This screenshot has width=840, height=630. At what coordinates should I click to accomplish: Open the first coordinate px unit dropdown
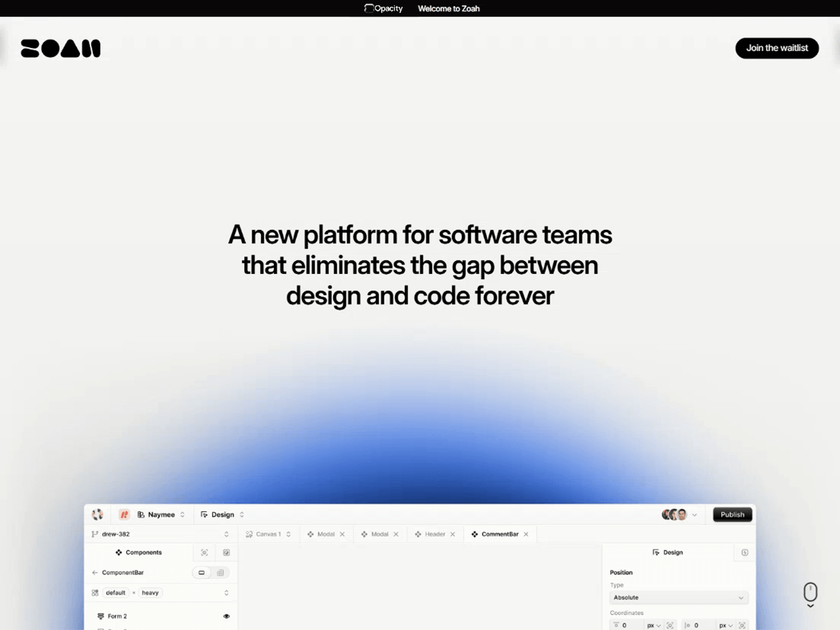654,625
